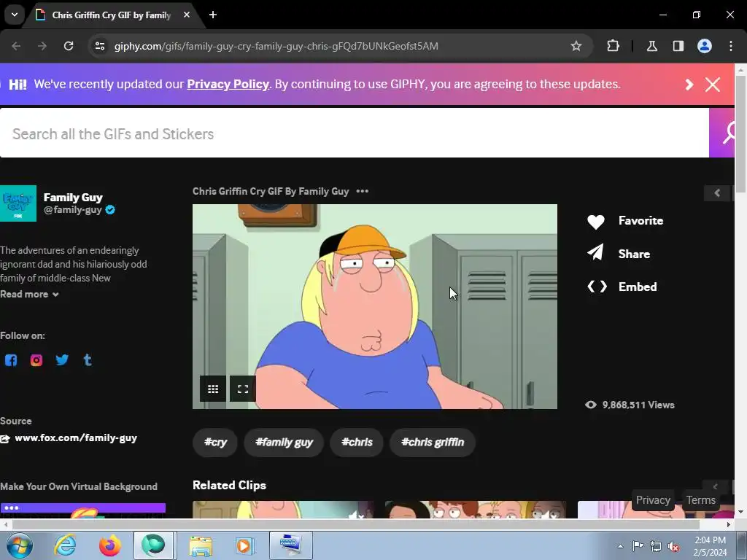This screenshot has width=747, height=560.
Task: Open the browser Extensions puzzle icon
Action: [613, 46]
